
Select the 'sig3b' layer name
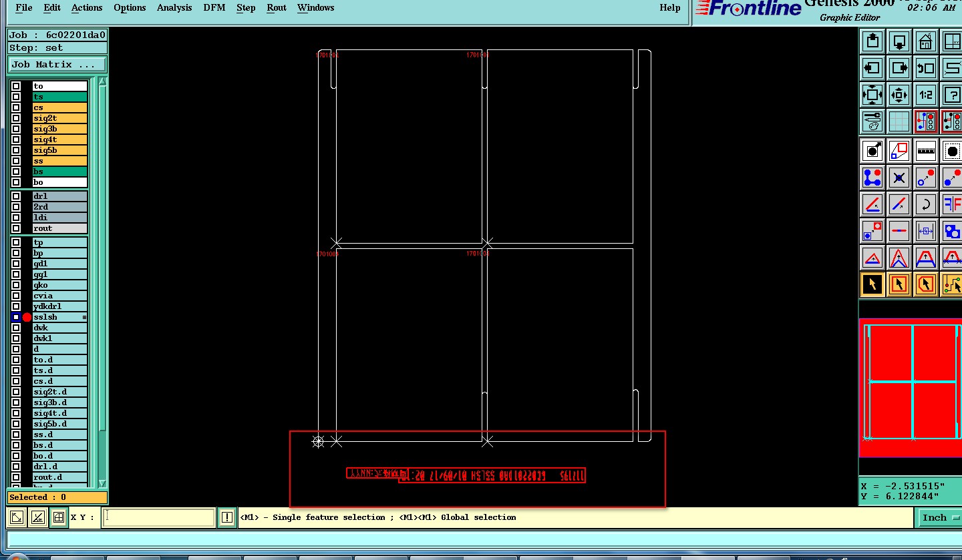(x=59, y=129)
